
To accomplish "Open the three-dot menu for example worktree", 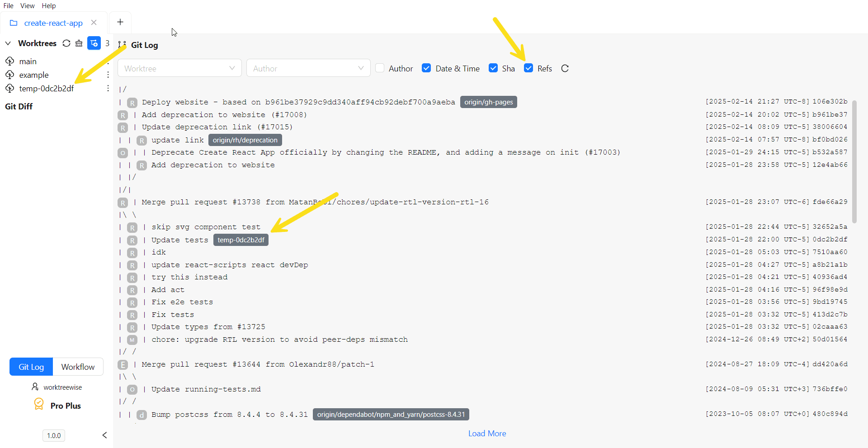I will (107, 75).
